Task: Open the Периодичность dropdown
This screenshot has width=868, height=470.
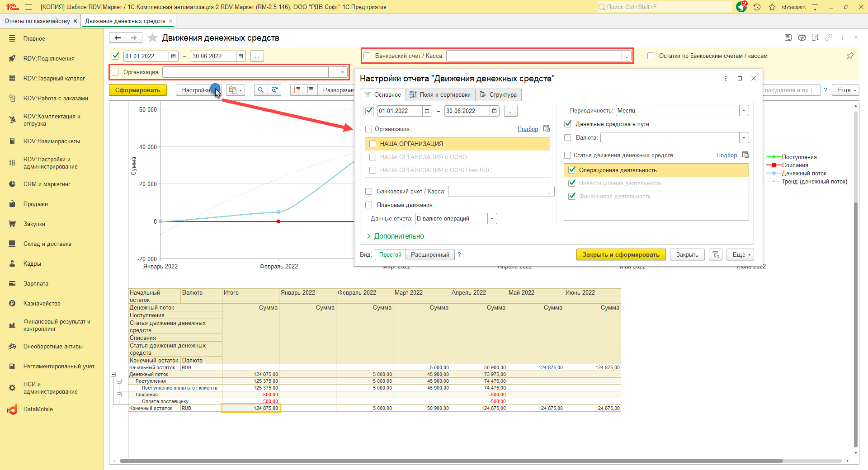Action: click(x=744, y=111)
